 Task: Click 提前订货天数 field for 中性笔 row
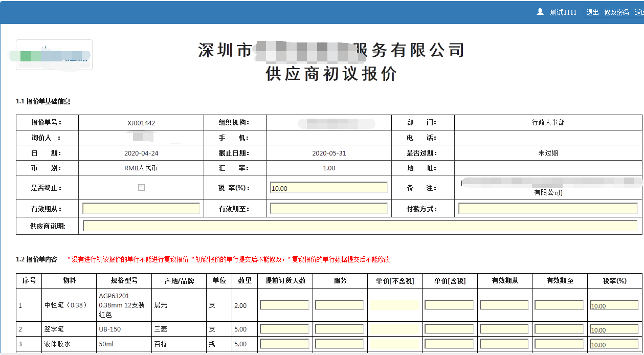point(285,305)
